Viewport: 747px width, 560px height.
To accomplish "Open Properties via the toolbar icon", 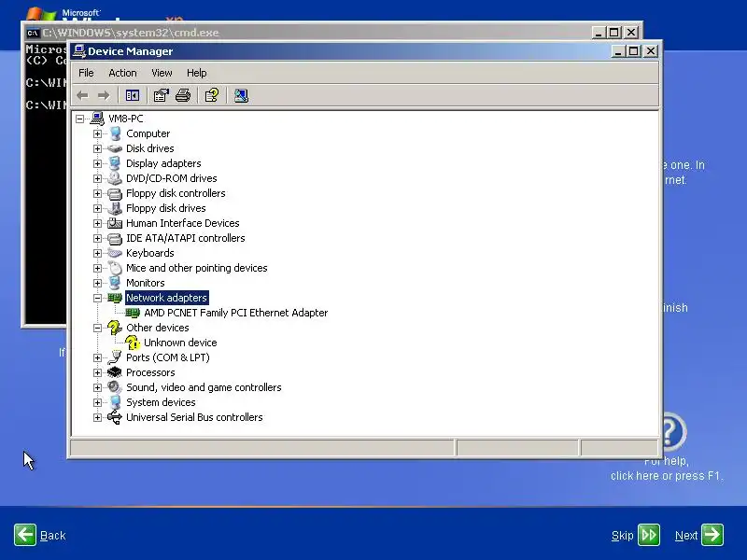I will pos(161,96).
